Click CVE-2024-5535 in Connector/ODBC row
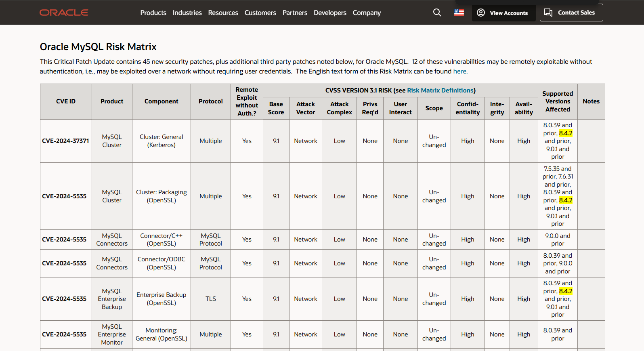The width and height of the screenshot is (644, 351). click(x=66, y=263)
